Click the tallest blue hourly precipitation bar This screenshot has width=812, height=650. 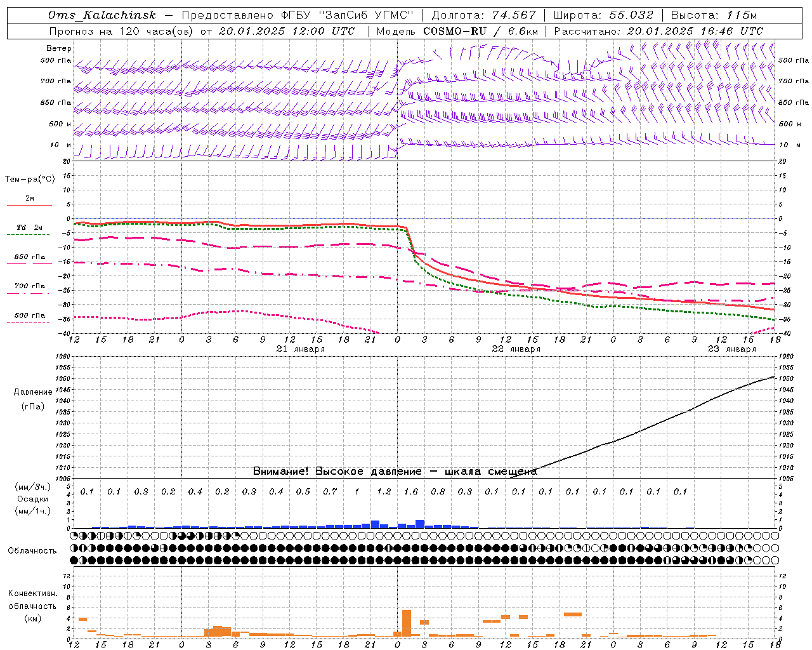(x=420, y=524)
